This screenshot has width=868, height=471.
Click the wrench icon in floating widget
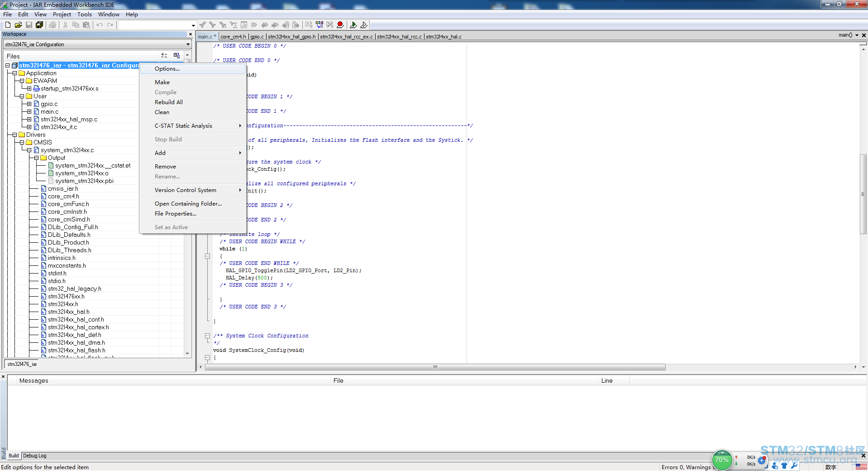pos(794,465)
